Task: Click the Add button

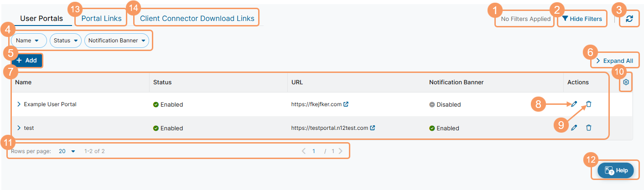Action: point(27,60)
